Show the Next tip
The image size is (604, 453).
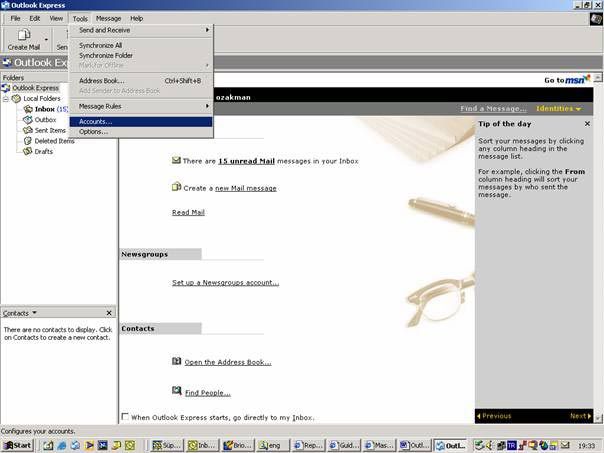581,416
